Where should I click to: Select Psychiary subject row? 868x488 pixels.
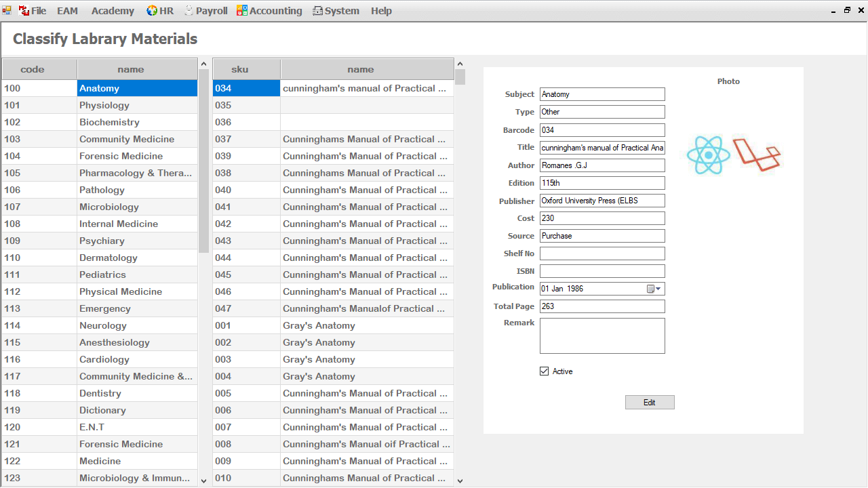(x=100, y=241)
